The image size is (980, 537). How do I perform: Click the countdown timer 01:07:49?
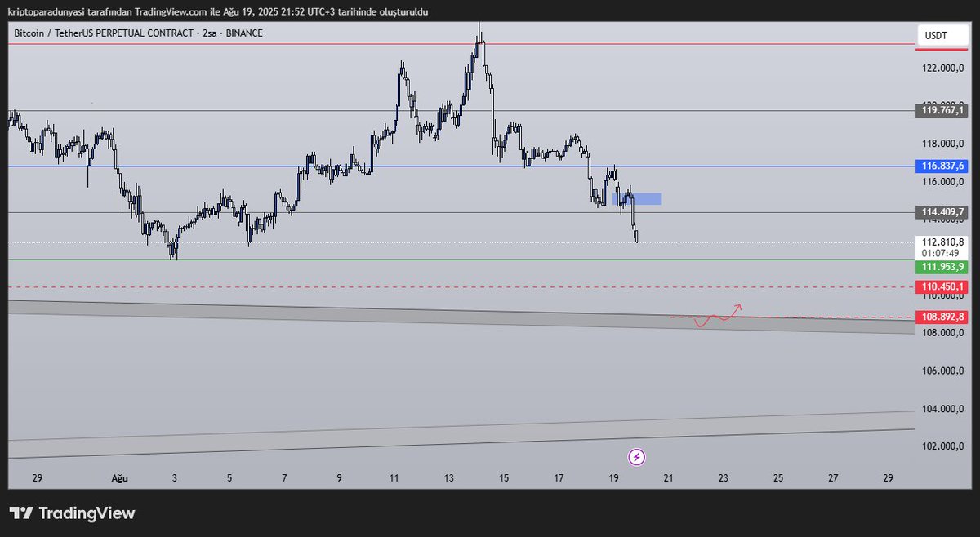pos(941,253)
